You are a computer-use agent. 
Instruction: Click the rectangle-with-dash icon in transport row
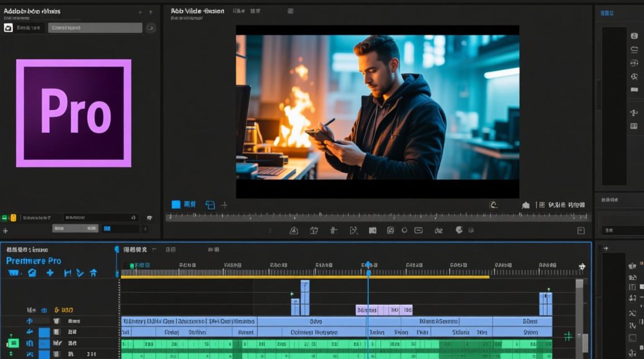pyautogui.click(x=418, y=230)
